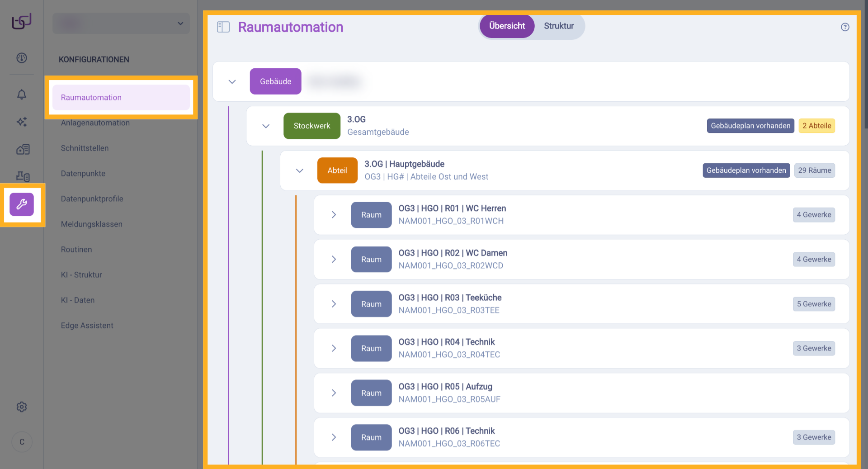This screenshot has height=469, width=868.
Task: Expand the WC Herren room row
Action: pos(334,215)
